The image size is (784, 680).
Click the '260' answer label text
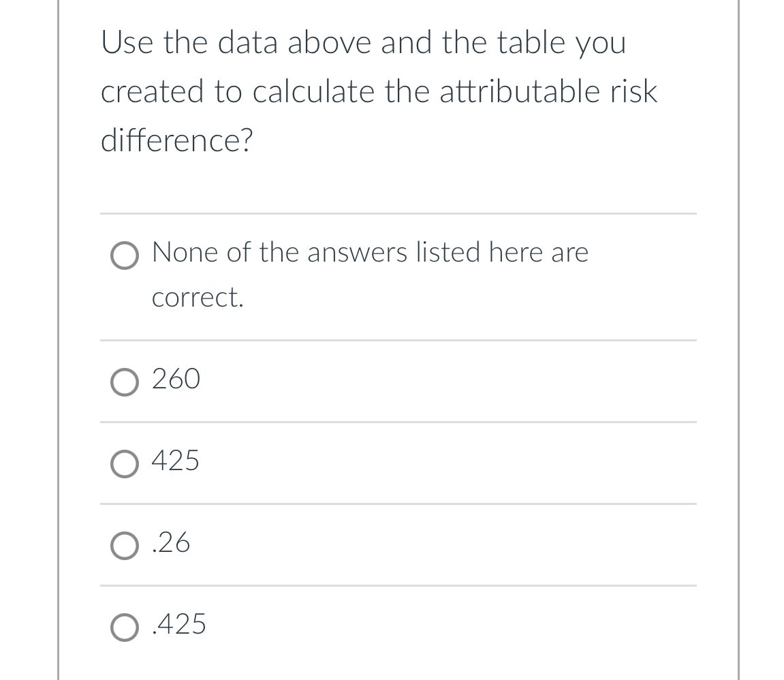(176, 379)
